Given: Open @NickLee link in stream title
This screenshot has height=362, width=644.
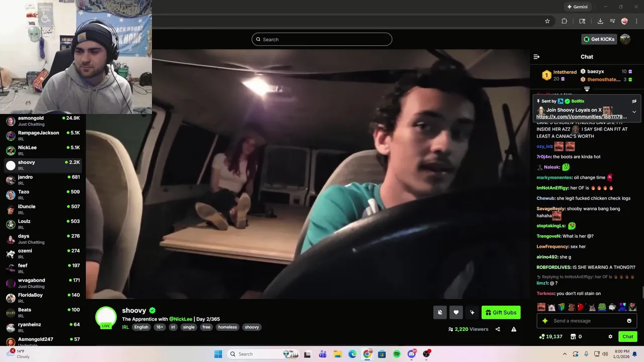Looking at the screenshot, I should pyautogui.click(x=181, y=319).
